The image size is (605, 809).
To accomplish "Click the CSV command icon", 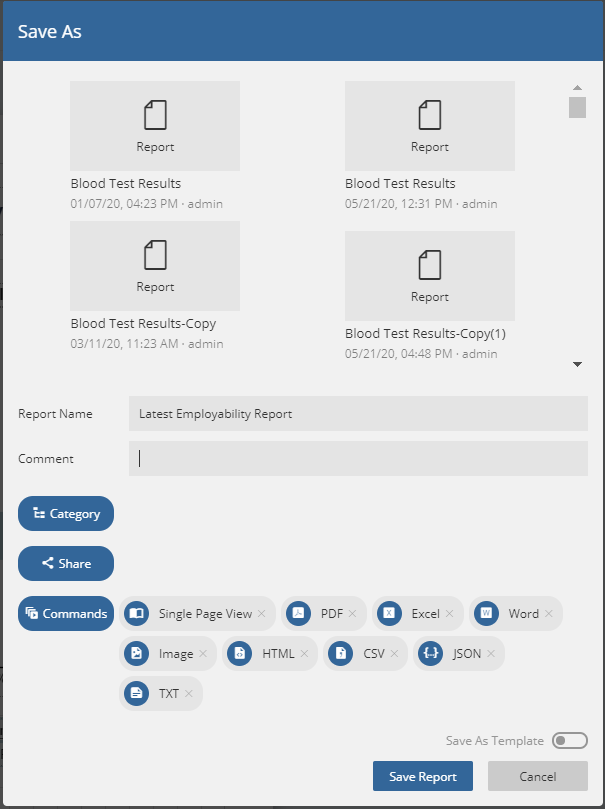I will (x=341, y=654).
